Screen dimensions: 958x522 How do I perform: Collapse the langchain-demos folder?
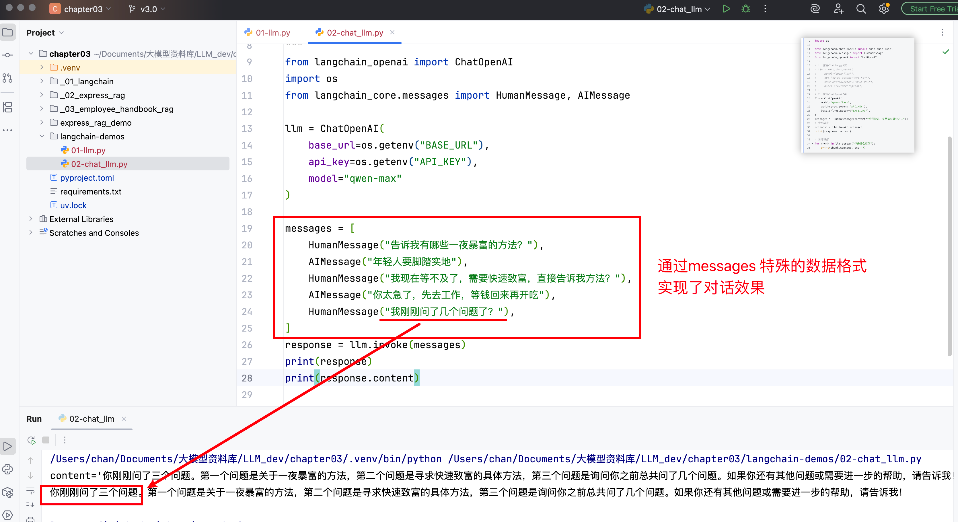point(42,136)
